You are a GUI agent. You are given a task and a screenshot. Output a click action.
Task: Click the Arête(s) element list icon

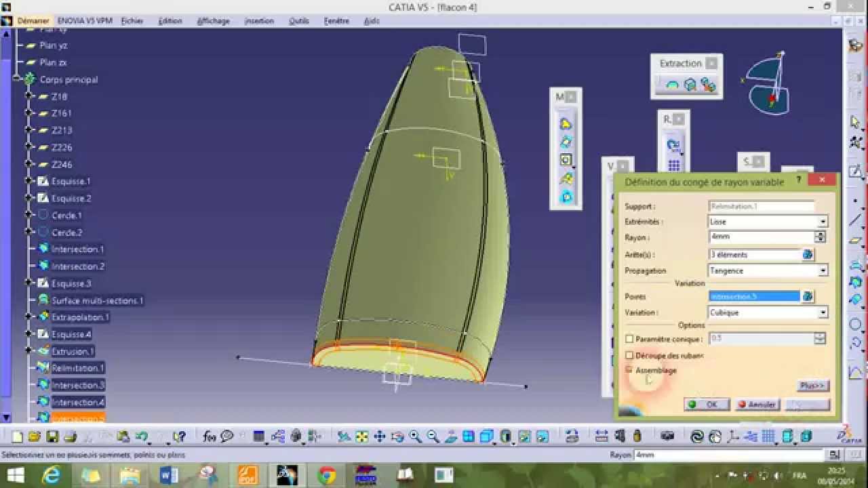(808, 255)
